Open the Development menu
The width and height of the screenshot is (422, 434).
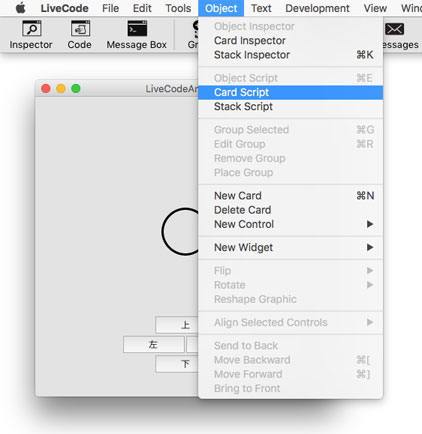(x=317, y=8)
